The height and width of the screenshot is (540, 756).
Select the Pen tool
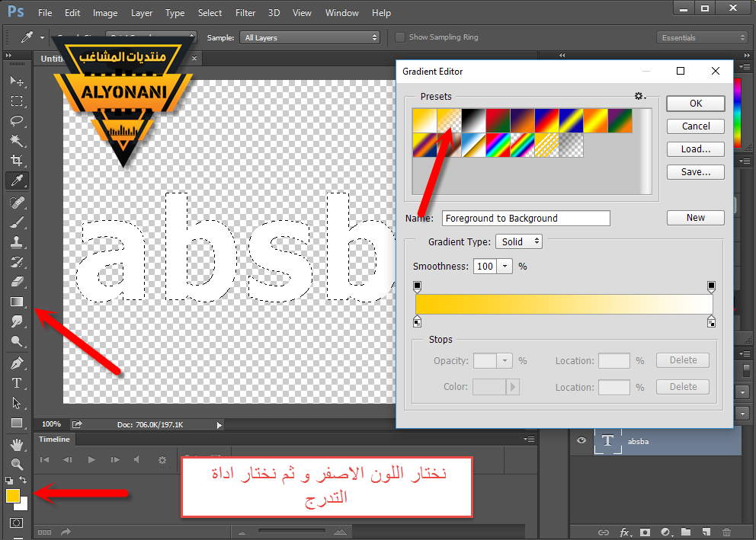point(17,363)
